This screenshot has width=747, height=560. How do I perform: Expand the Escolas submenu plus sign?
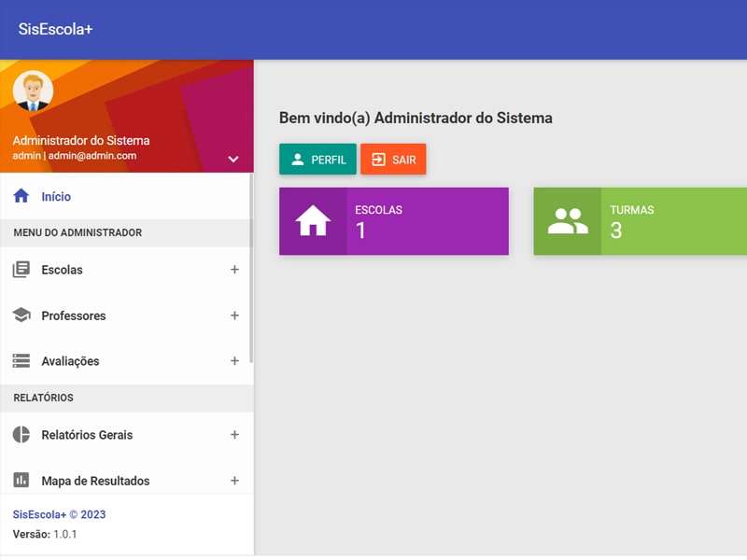pyautogui.click(x=234, y=270)
